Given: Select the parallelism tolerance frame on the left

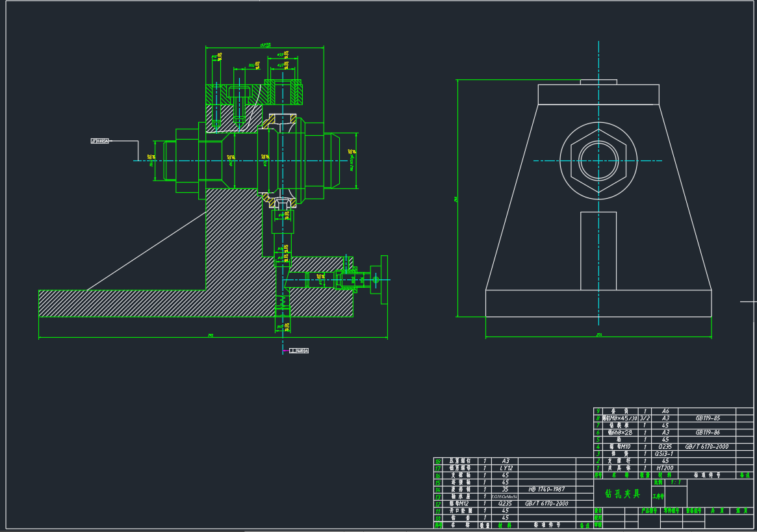Looking at the screenshot, I should click(x=100, y=141).
